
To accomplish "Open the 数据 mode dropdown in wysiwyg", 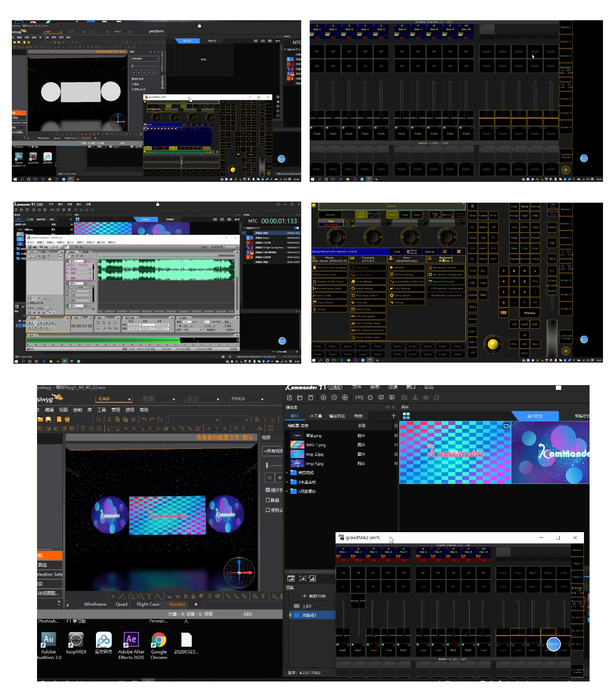I will [158, 399].
